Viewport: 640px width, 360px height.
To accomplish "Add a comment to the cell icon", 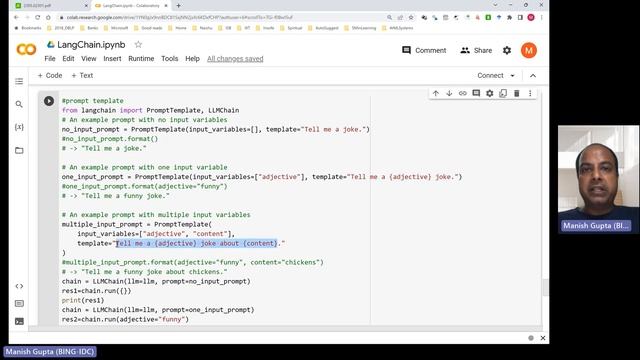I will tap(476, 93).
